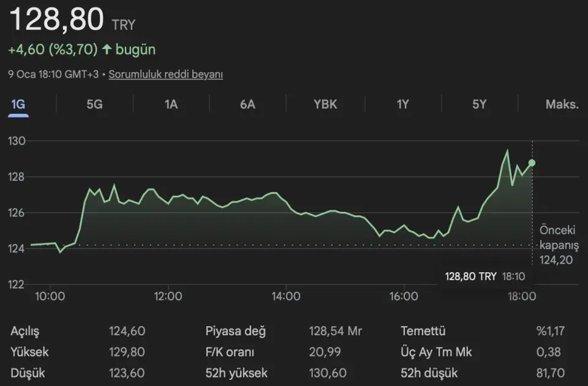The width and height of the screenshot is (588, 386).
Task: Open the Sorumluluk reddi beyanı link
Action: pos(166,75)
